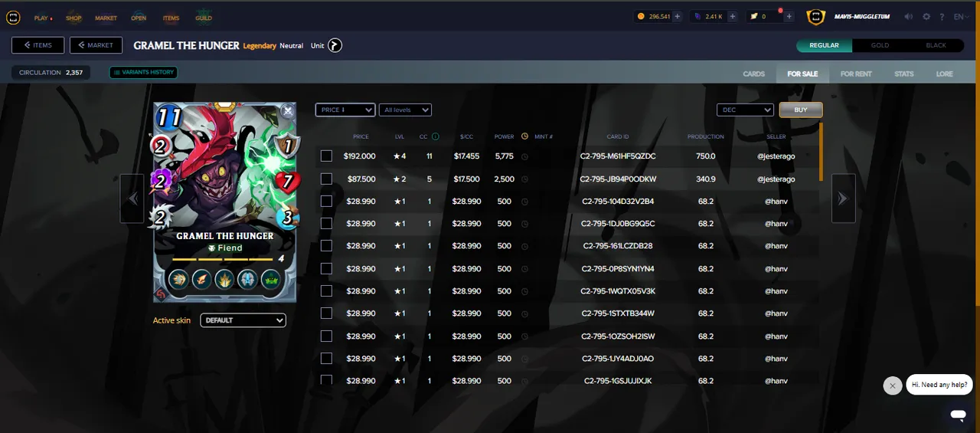980x433 pixels.
Task: Check the box for card C2-795-161LCZDB28
Action: pos(326,246)
